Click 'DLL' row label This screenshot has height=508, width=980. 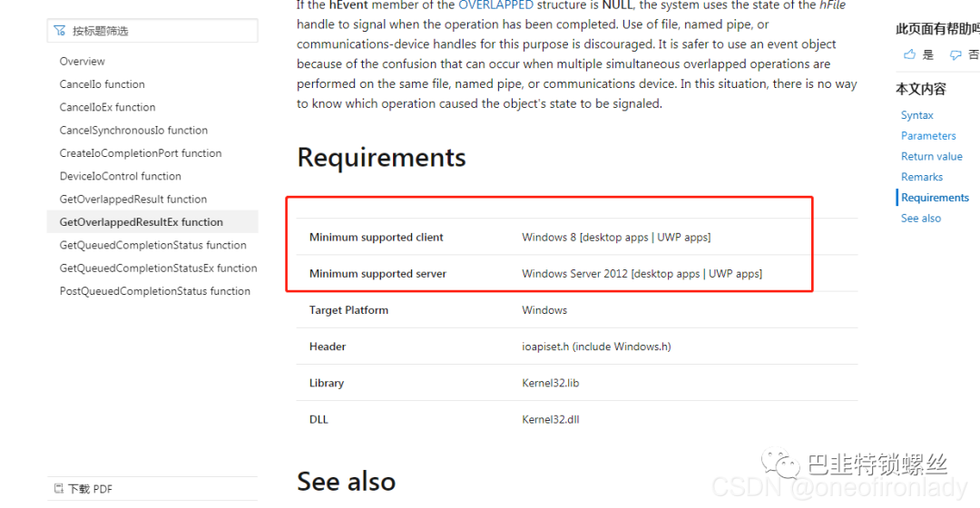(318, 419)
